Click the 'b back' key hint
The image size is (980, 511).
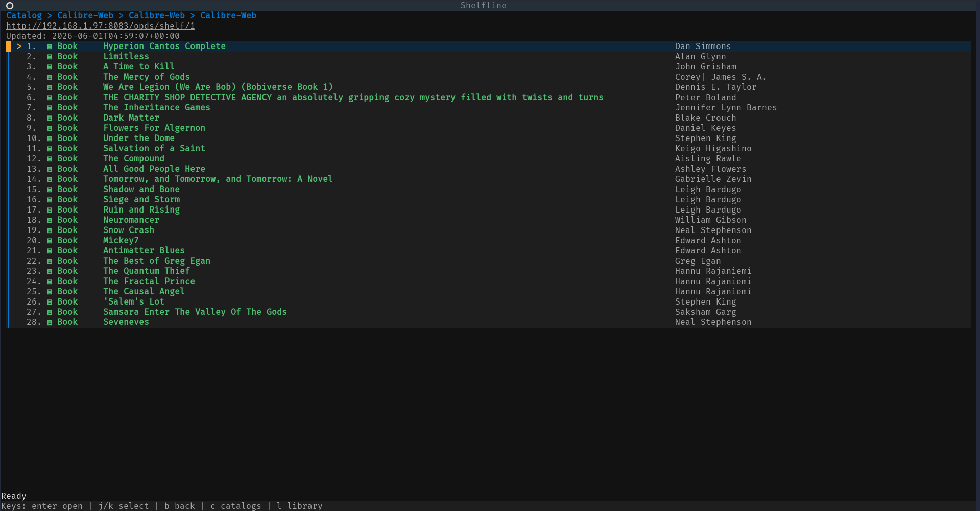[180, 506]
